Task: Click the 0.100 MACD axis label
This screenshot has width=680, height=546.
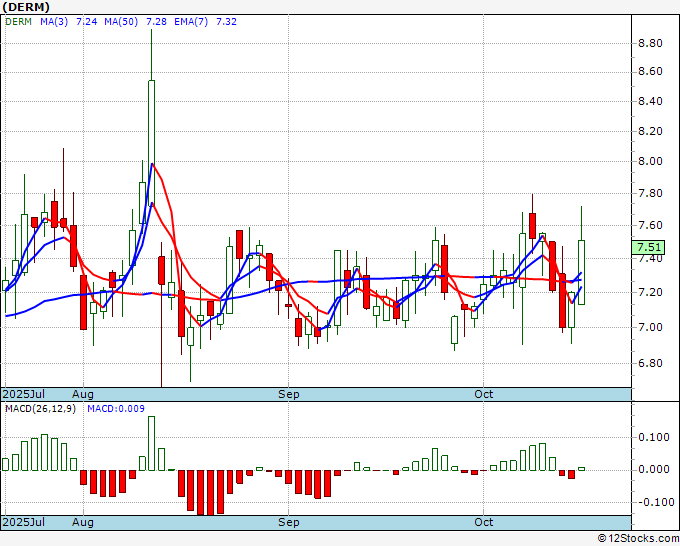Action: click(x=654, y=437)
